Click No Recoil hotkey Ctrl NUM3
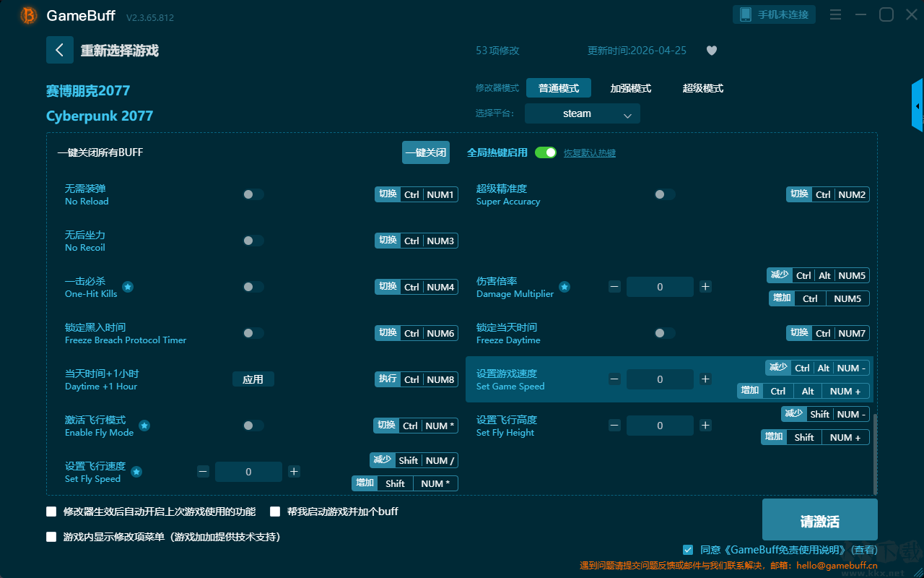Screen dimensions: 924x578 (x=417, y=241)
